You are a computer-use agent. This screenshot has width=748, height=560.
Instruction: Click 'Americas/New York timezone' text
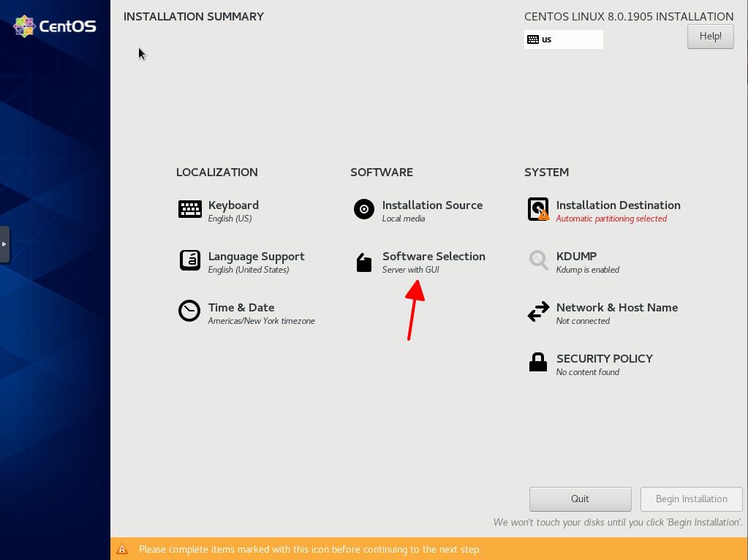tap(262, 321)
